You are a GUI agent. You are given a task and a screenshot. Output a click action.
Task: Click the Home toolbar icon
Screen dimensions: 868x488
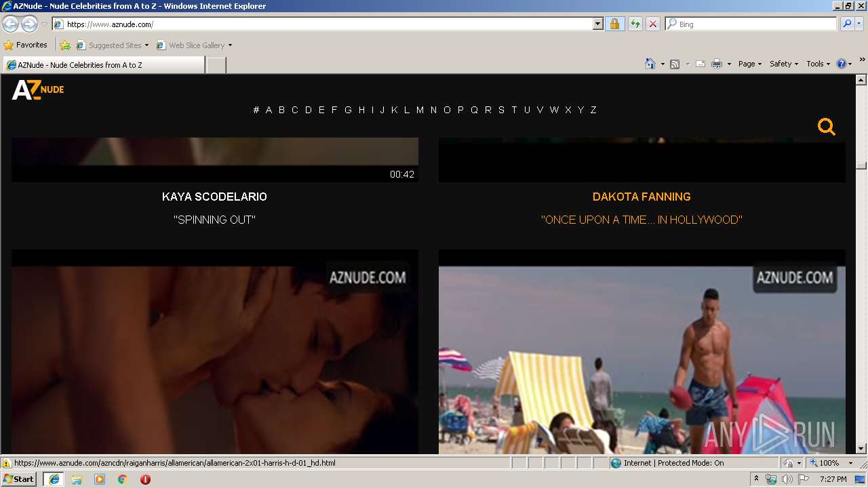coord(650,64)
